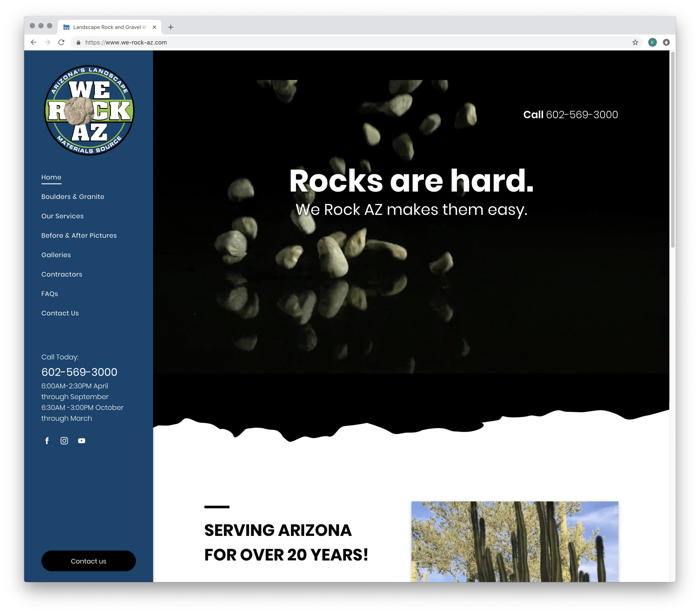This screenshot has width=700, height=614.
Task: Call the 602-569-3000 phone number
Action: click(x=79, y=372)
